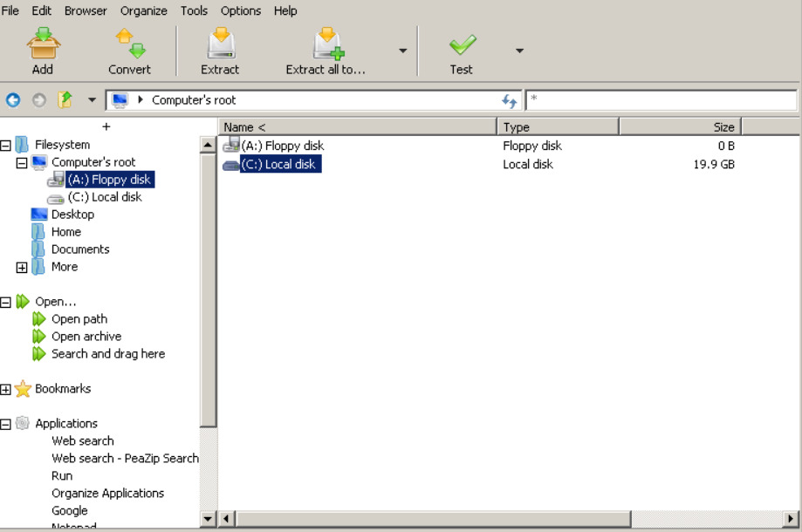
Task: Expand the Bookmarks tree section
Action: 5,390
